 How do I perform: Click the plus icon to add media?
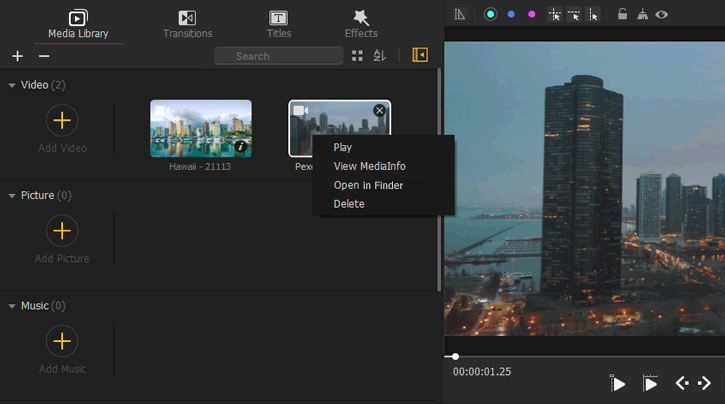click(17, 56)
